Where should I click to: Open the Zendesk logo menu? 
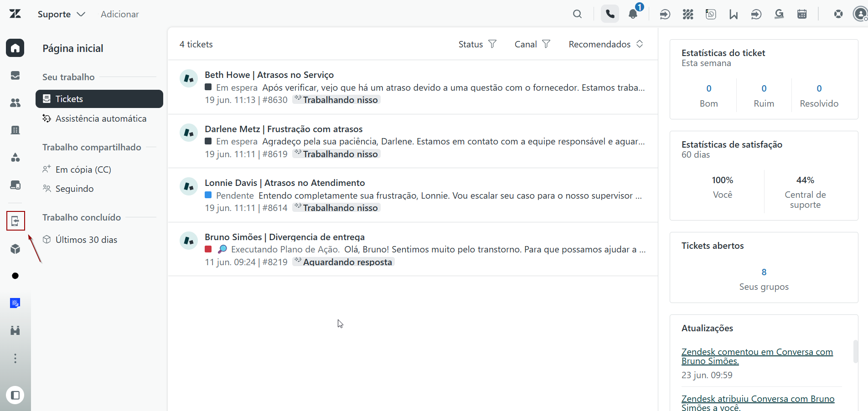point(15,14)
